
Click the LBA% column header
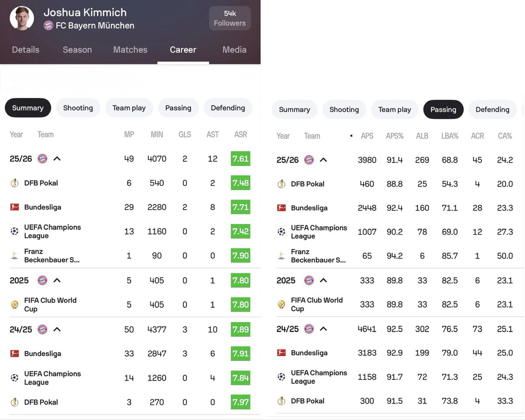pos(450,136)
